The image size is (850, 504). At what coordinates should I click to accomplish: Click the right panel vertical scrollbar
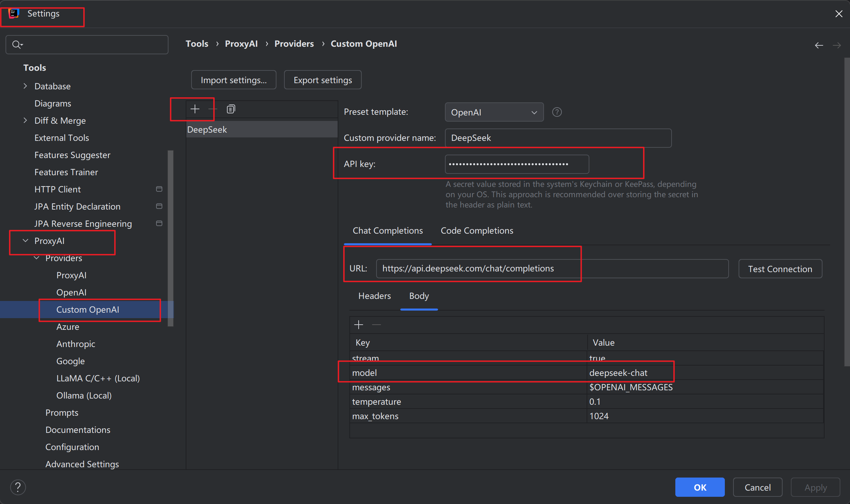click(x=847, y=212)
